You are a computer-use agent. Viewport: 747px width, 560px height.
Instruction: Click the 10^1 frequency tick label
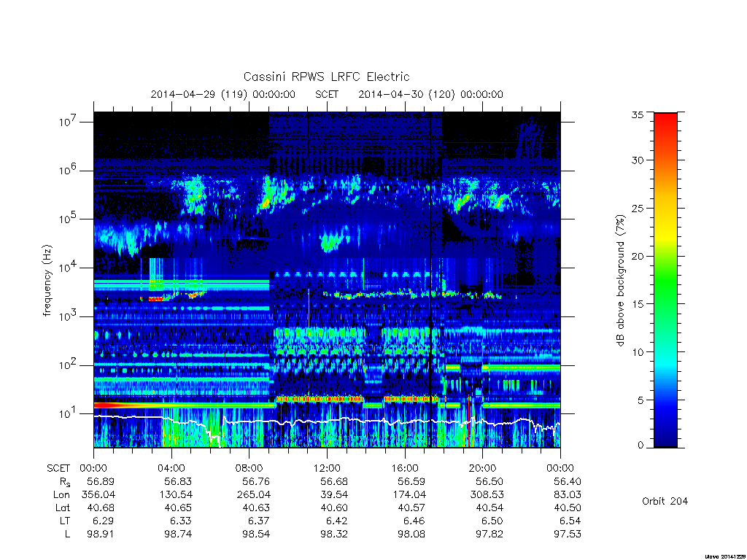coord(69,413)
